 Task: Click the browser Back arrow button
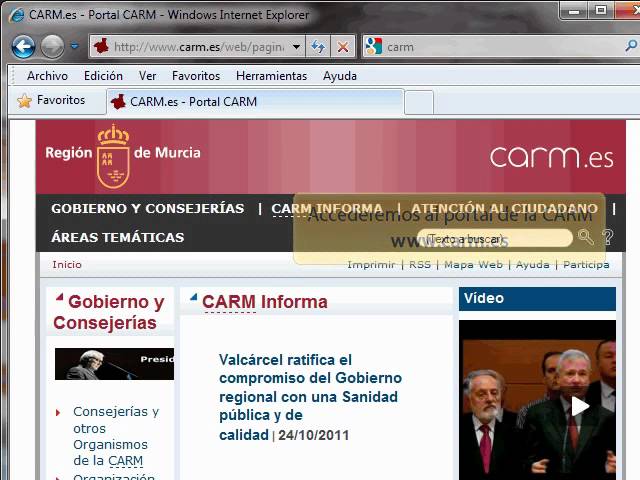(23, 46)
